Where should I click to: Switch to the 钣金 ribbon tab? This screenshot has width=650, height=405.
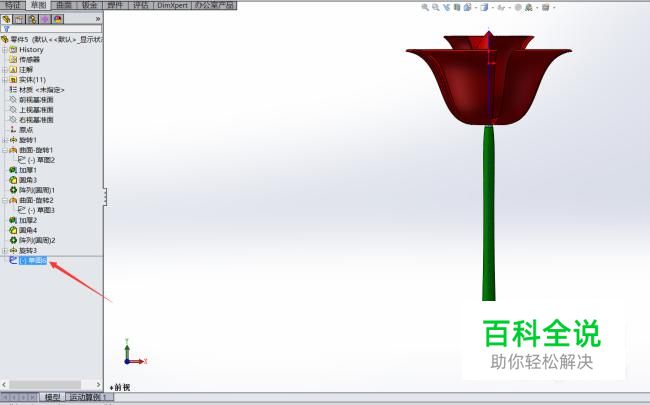tap(89, 5)
